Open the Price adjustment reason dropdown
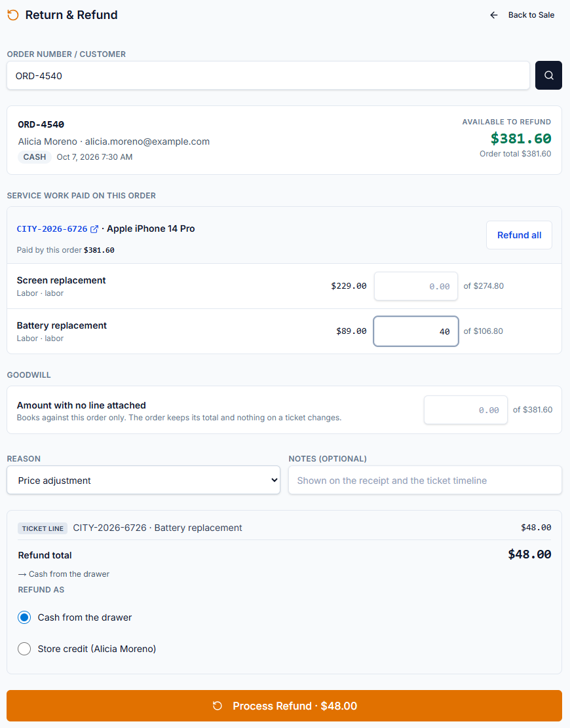 point(143,480)
